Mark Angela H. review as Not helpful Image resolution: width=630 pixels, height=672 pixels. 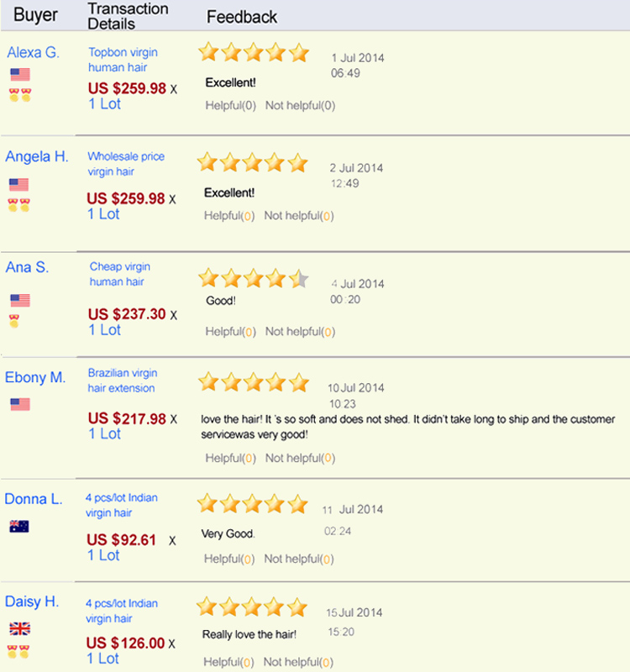coord(299,216)
